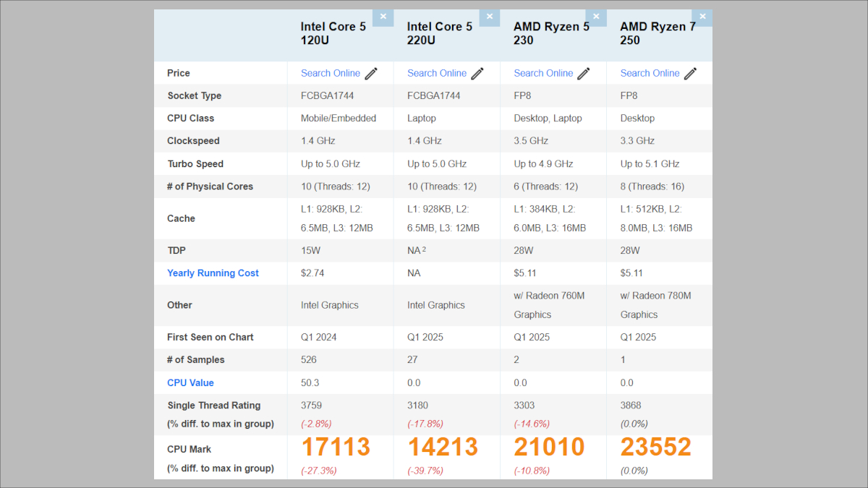Search online for the AMD Ryzen 7 250 price
The image size is (868, 488).
point(650,73)
